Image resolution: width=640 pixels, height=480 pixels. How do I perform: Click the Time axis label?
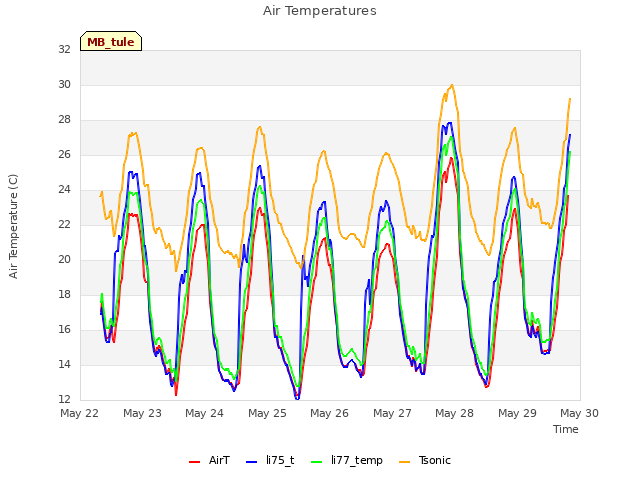tap(566, 429)
